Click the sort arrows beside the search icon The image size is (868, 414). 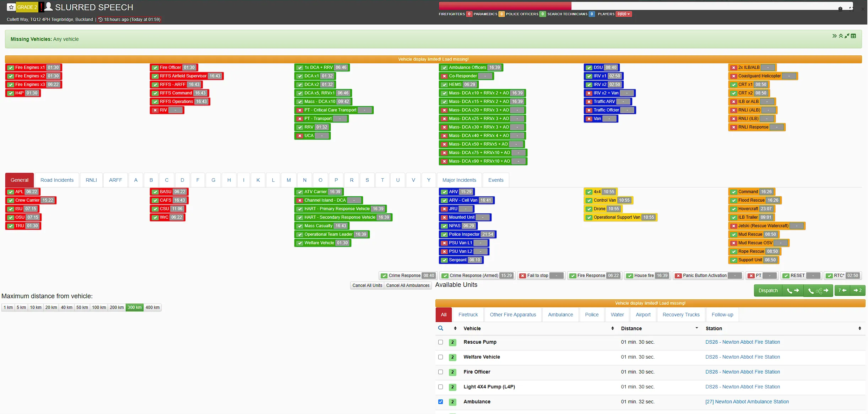455,328
